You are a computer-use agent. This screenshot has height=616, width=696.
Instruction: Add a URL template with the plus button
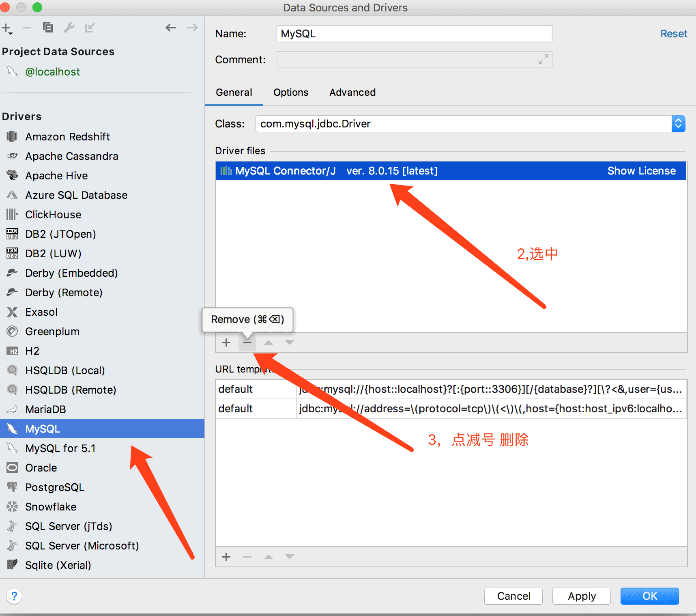coord(226,557)
